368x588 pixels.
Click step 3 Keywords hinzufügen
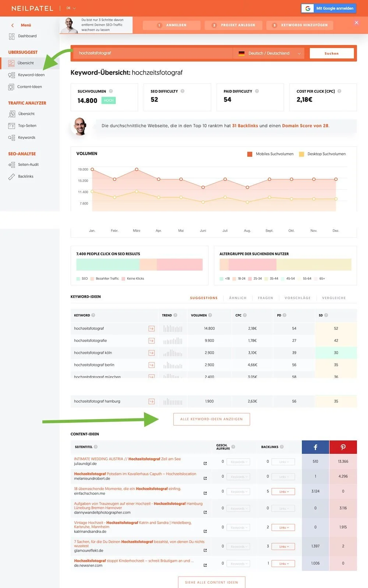300,25
